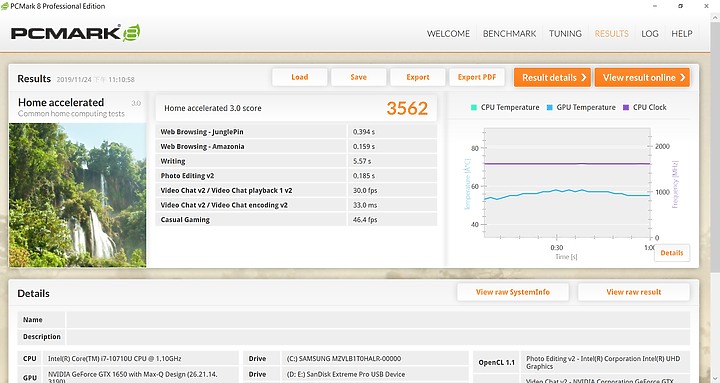Export the result as PDF

(x=477, y=77)
